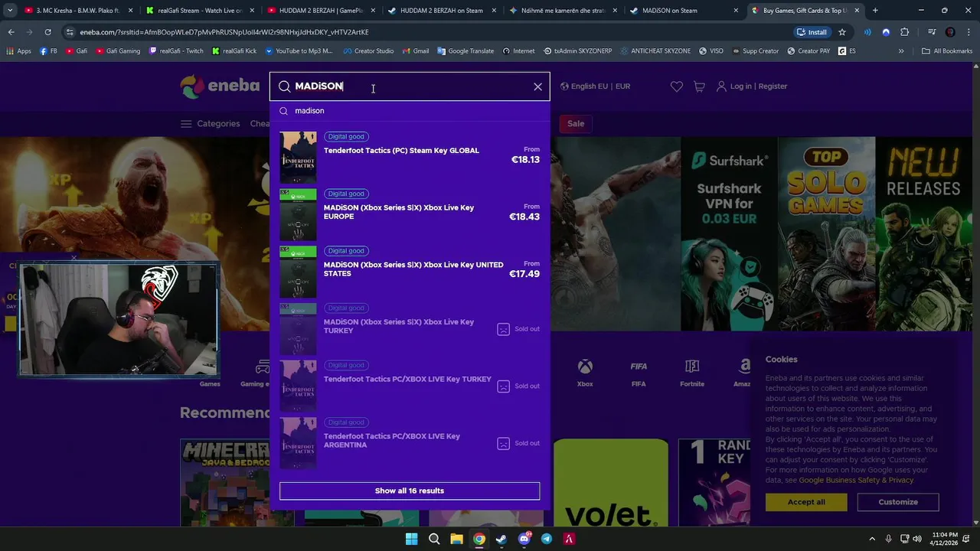
Task: Expand the system tray hidden icons
Action: 872,539
